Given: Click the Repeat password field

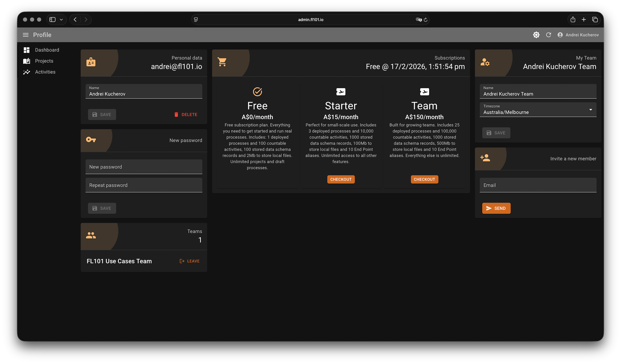Looking at the screenshot, I should pyautogui.click(x=144, y=185).
